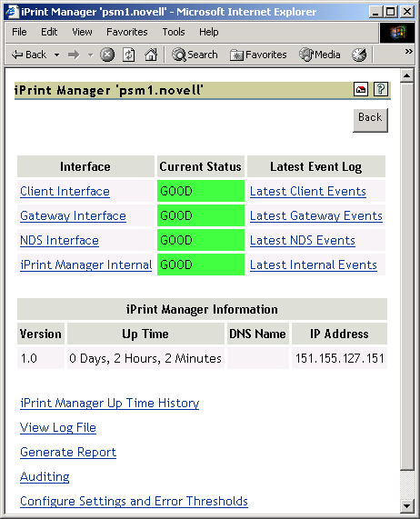Click the iPrint Manager home icon in header
Image resolution: width=420 pixels, height=519 pixels.
click(x=360, y=89)
